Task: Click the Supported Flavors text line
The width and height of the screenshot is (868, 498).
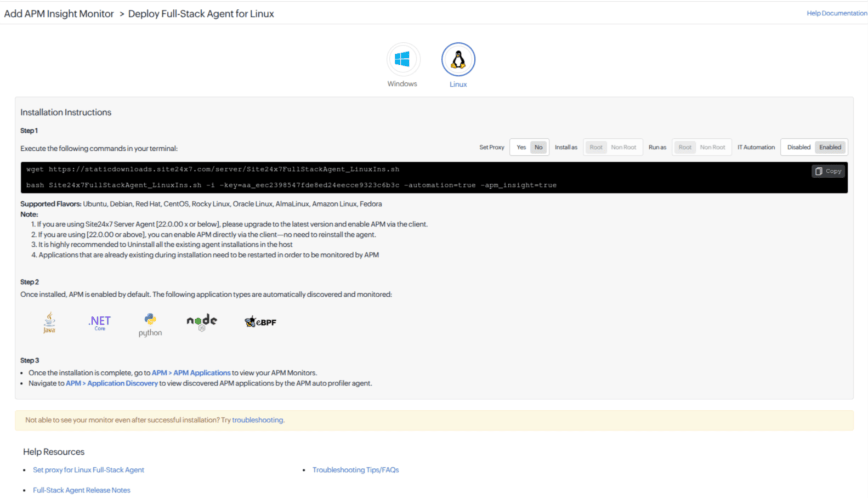Action: click(201, 204)
